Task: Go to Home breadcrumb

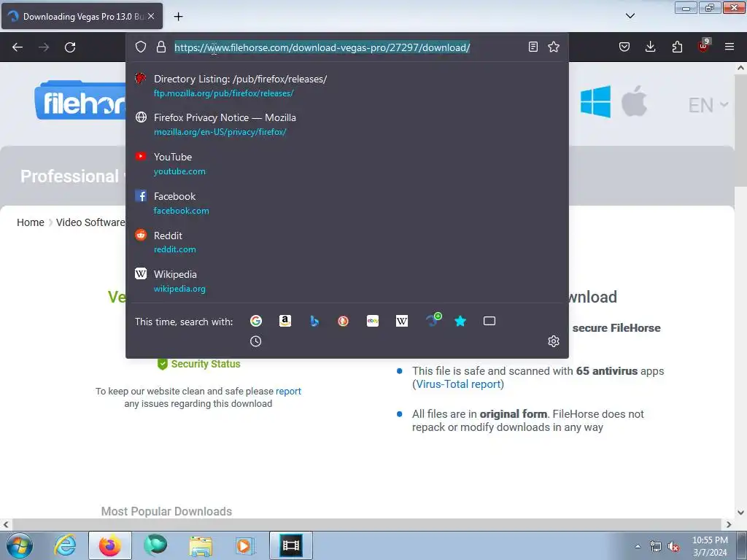Action: pos(31,222)
